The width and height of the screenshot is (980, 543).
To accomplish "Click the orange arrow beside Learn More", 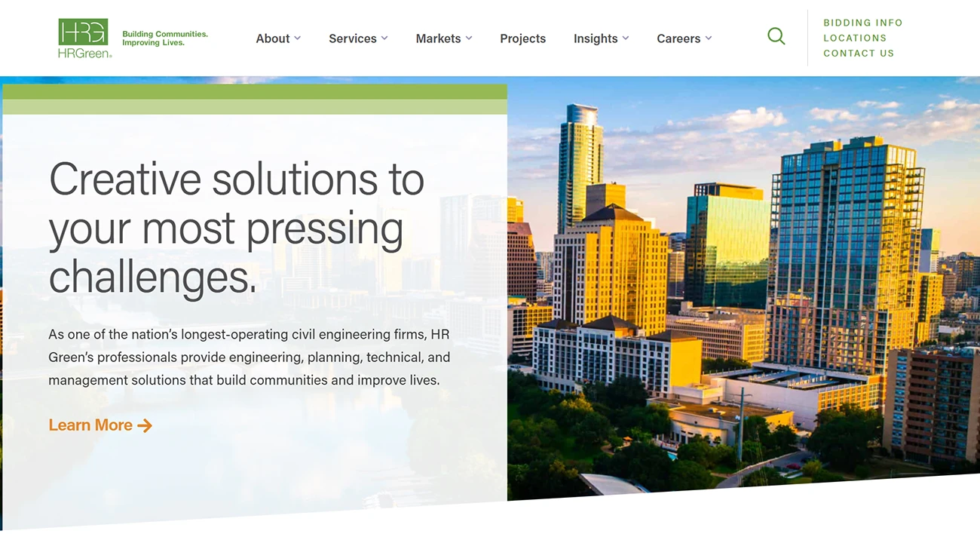I will 145,425.
